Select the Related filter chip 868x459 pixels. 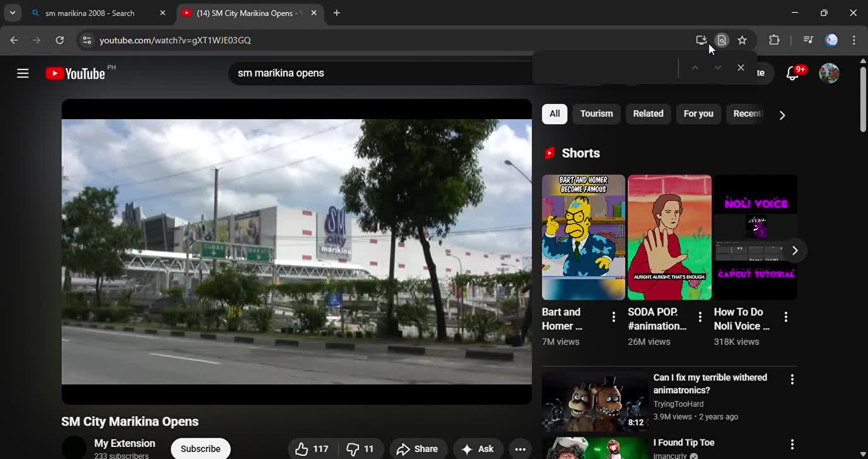tap(648, 114)
